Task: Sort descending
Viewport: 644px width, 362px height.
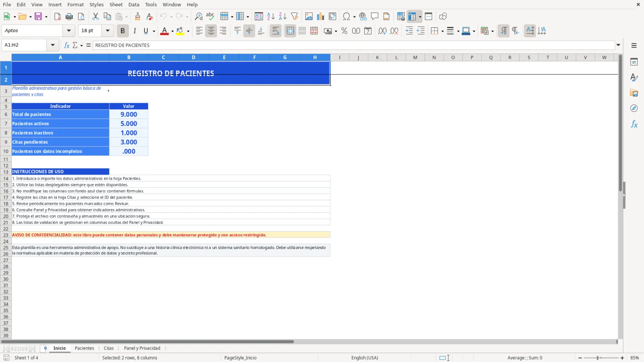Action: (x=283, y=16)
